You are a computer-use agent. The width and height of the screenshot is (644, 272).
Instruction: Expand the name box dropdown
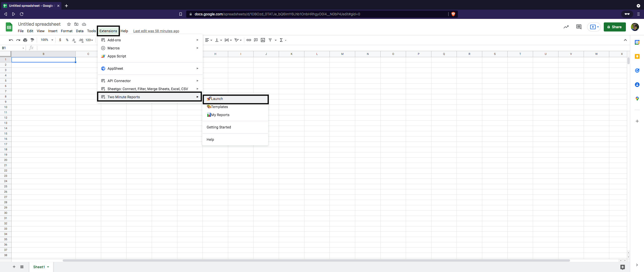click(x=23, y=48)
